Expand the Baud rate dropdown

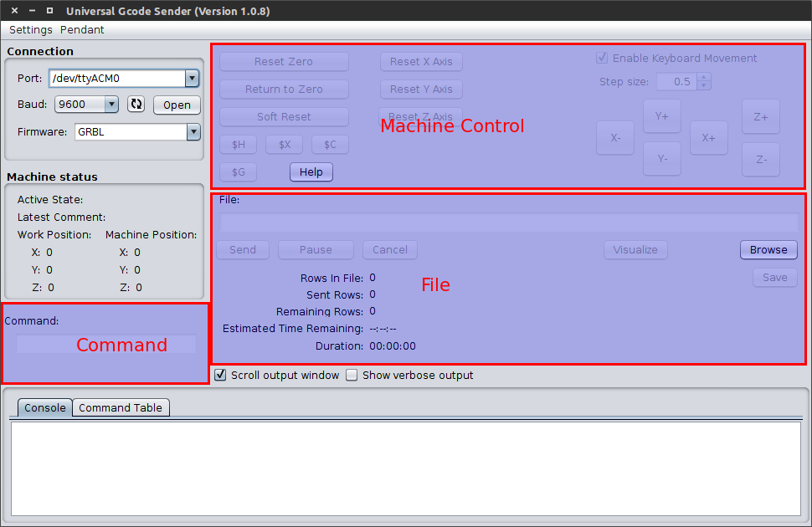coord(111,104)
